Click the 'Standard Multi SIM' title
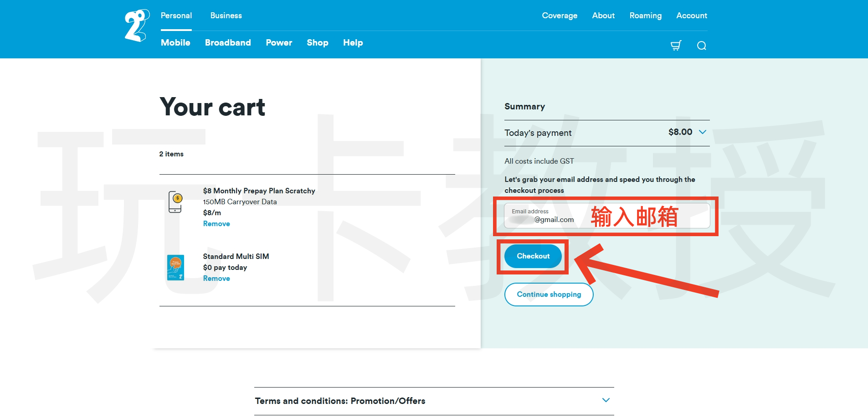This screenshot has height=419, width=868. click(x=236, y=257)
